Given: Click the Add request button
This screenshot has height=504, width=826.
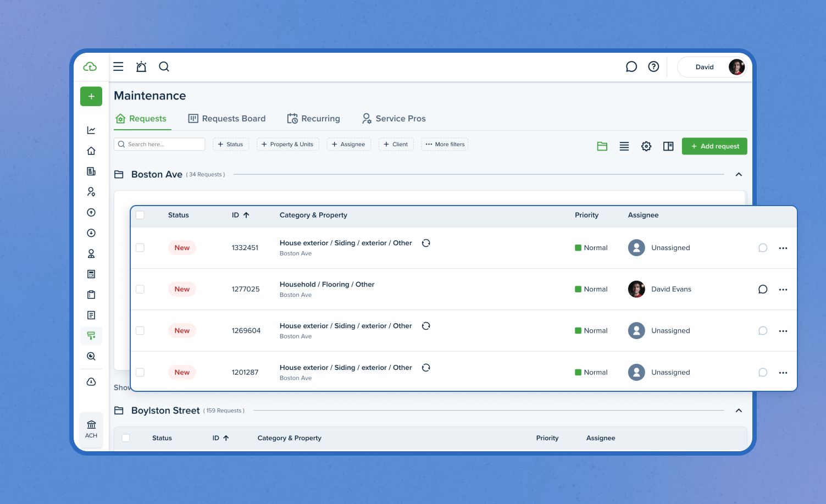Looking at the screenshot, I should click(714, 146).
